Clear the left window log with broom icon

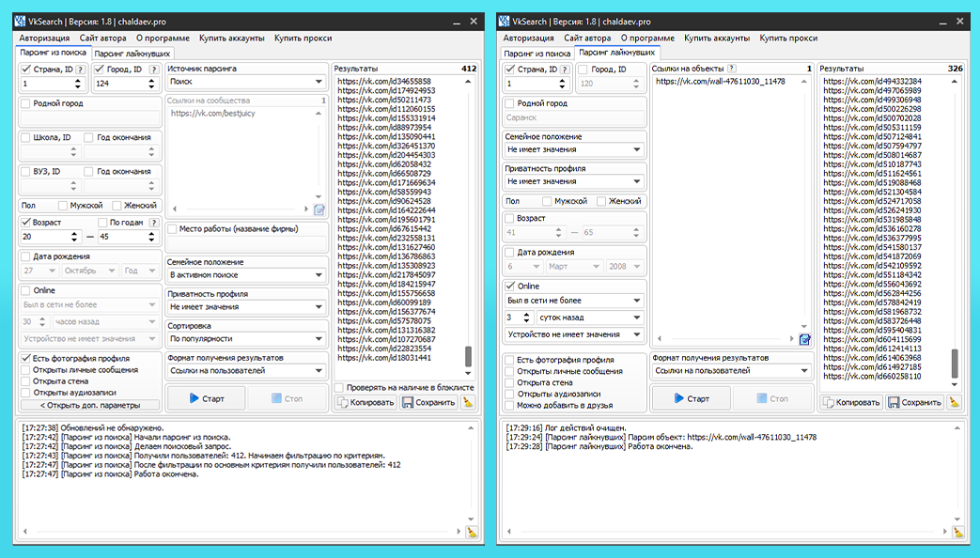(x=472, y=532)
